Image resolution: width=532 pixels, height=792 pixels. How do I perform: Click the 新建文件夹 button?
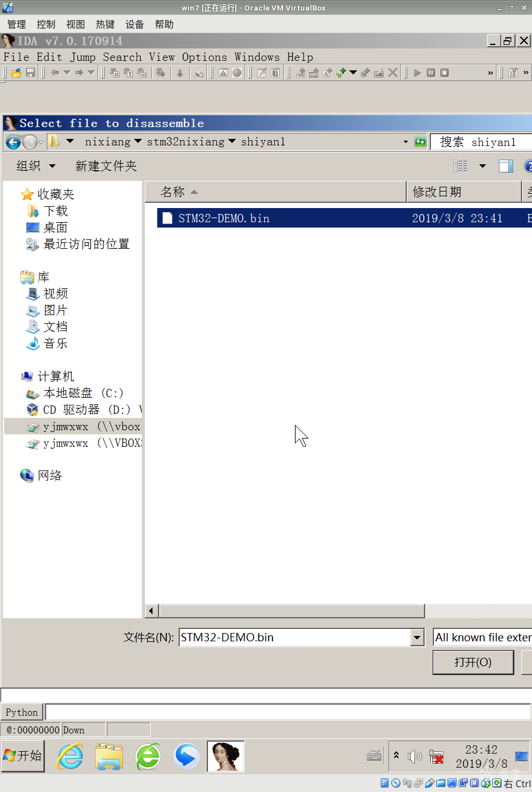pos(106,166)
